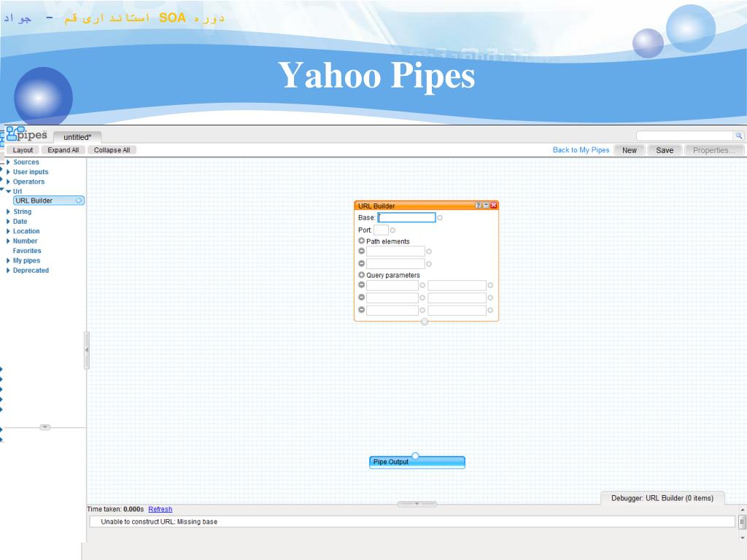747x560 pixels.
Task: Click the module list splitter handle
Action: (44, 427)
